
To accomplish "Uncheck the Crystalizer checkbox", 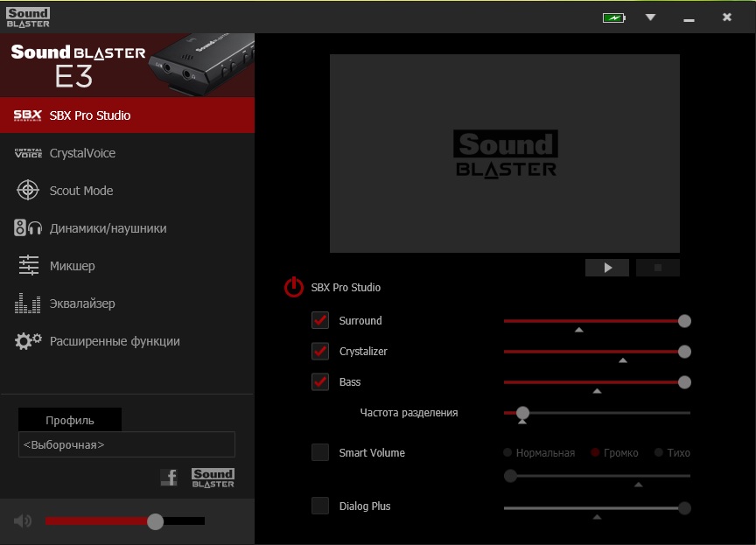I will coord(320,352).
